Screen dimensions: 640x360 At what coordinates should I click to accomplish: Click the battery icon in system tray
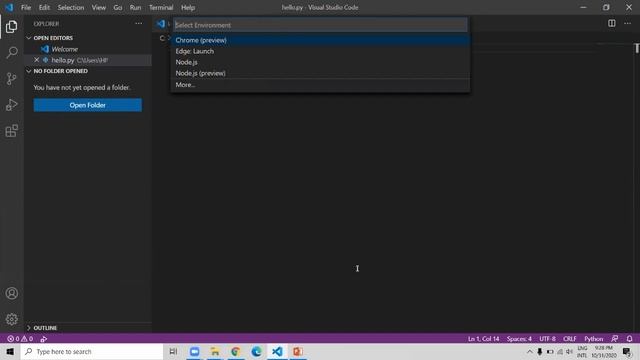pos(550,351)
